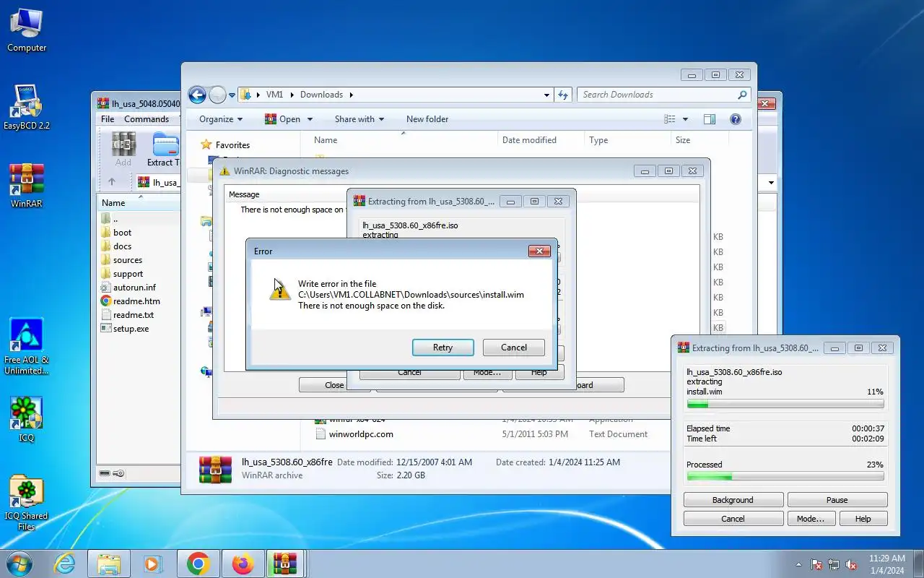Open the Organize dropdown menu
Image resolution: width=924 pixels, height=578 pixels.
coord(221,119)
